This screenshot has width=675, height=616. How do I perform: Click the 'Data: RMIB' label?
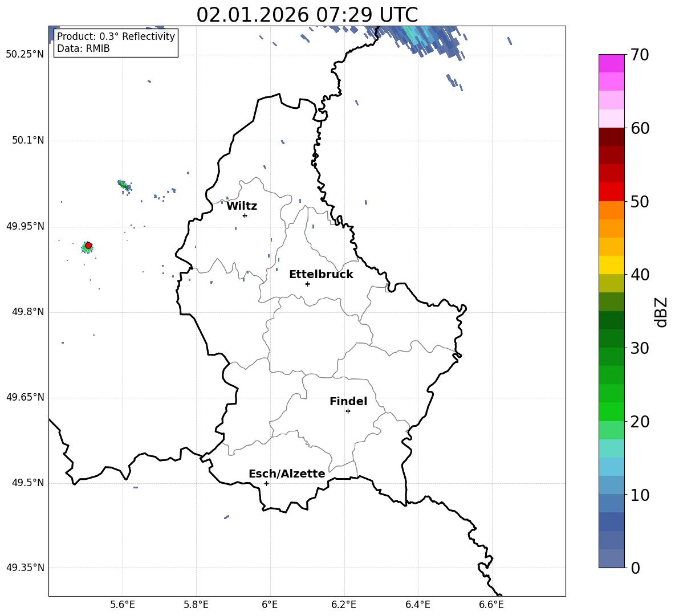pyautogui.click(x=83, y=48)
